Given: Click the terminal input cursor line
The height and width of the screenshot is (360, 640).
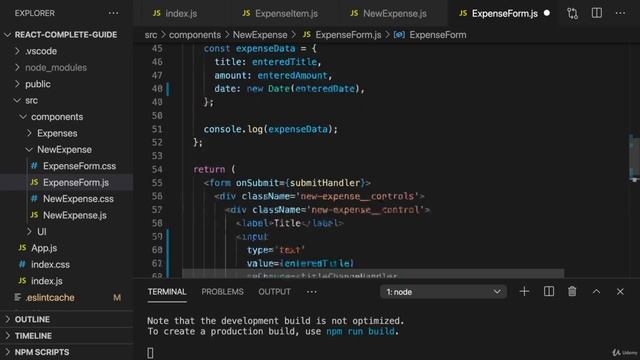Looking at the screenshot, I should pos(150,353).
